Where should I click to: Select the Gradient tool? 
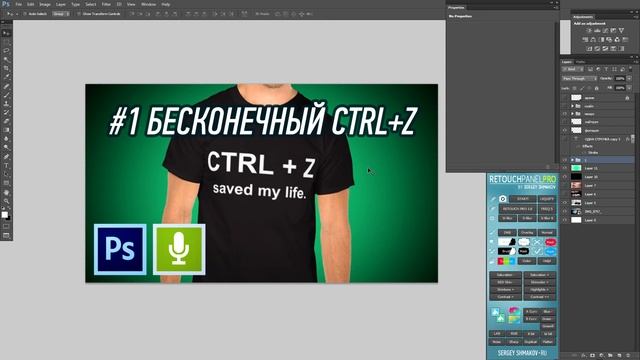pos(6,130)
